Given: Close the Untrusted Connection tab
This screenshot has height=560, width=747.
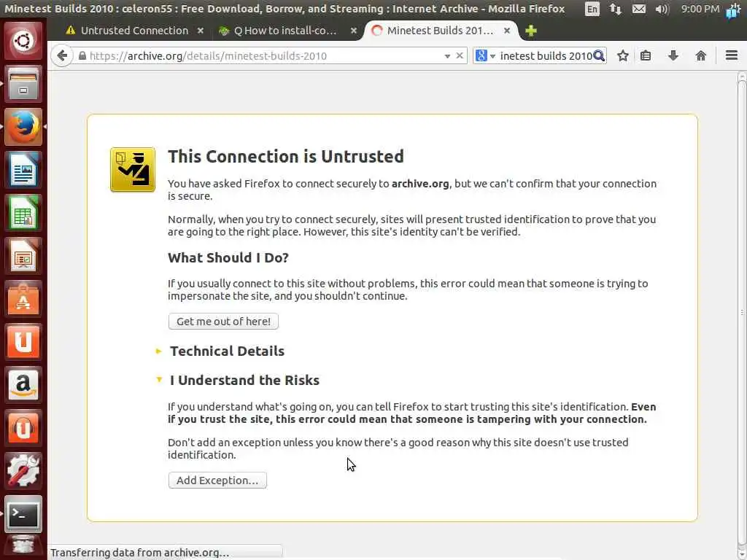Looking at the screenshot, I should point(201,31).
